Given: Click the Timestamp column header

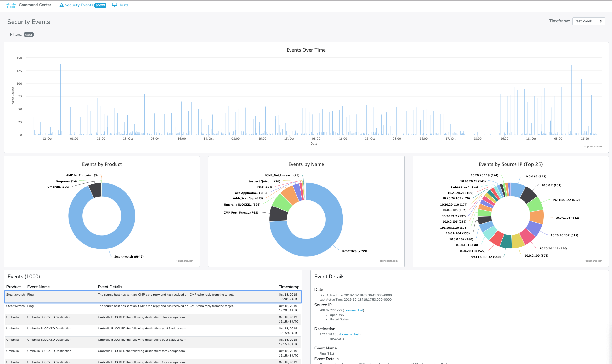Looking at the screenshot, I should pyautogui.click(x=289, y=287).
